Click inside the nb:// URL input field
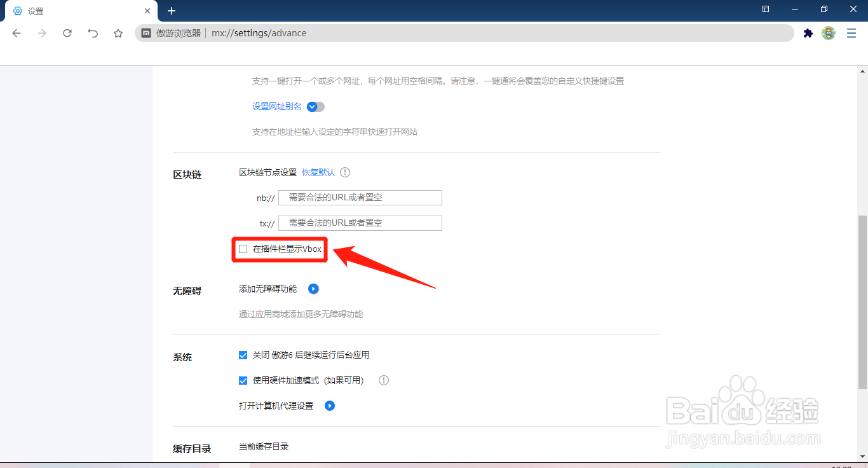868x468 pixels. (x=360, y=197)
